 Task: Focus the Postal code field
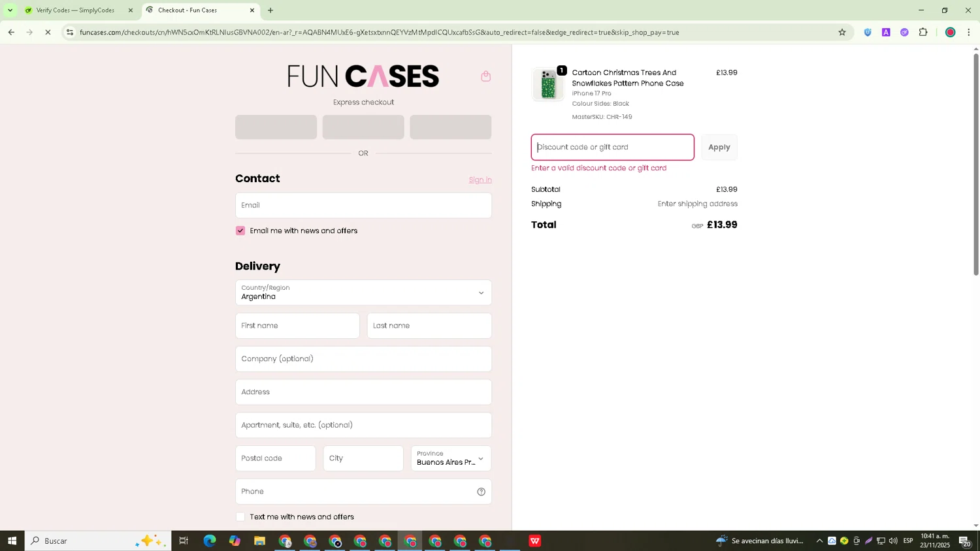click(275, 458)
